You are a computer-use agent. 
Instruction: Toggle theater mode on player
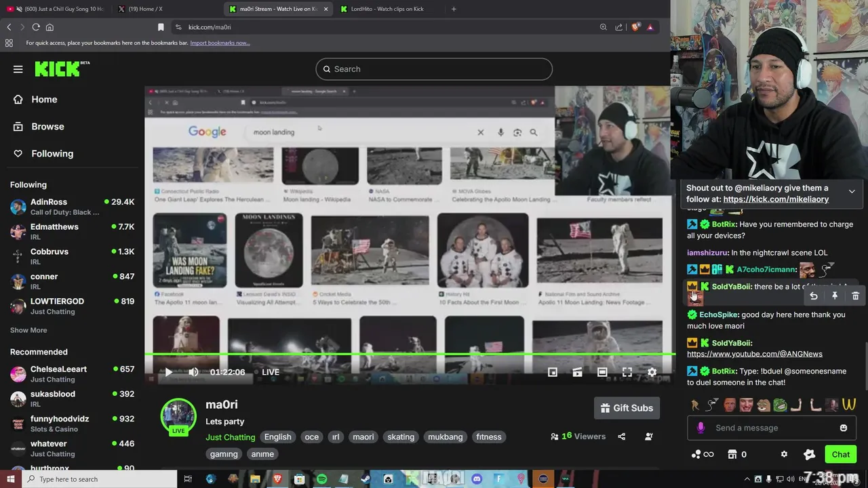click(602, 372)
